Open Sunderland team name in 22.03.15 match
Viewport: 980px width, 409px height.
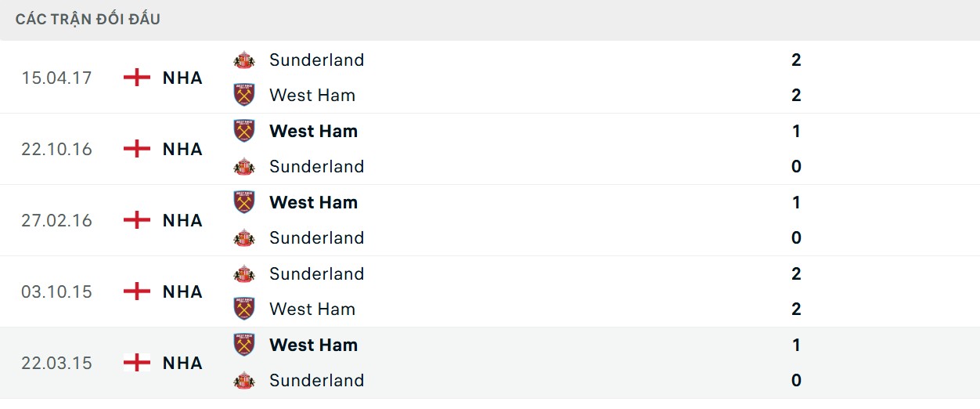(x=316, y=380)
